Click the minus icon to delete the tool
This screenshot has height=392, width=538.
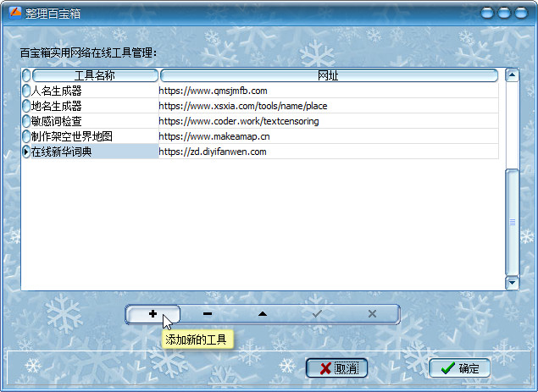(x=208, y=314)
